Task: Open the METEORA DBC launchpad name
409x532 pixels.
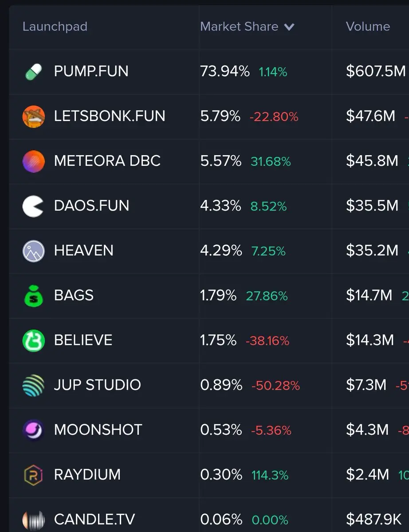Action: point(107,160)
